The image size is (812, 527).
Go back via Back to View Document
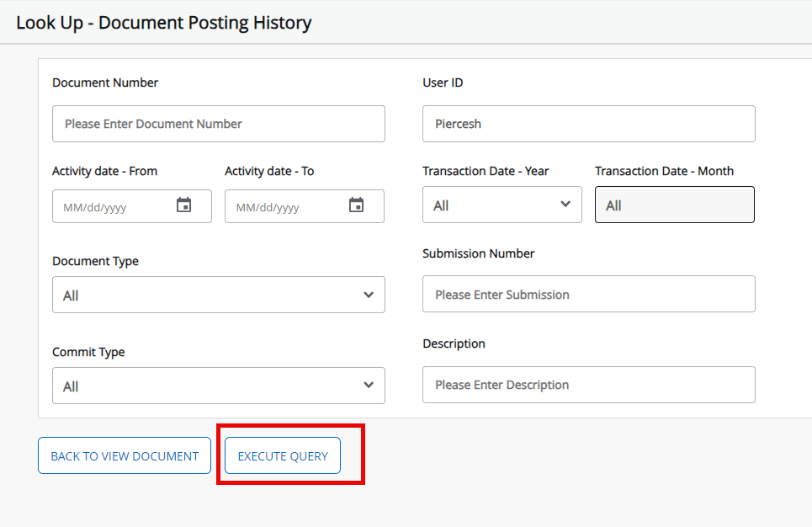coord(125,455)
